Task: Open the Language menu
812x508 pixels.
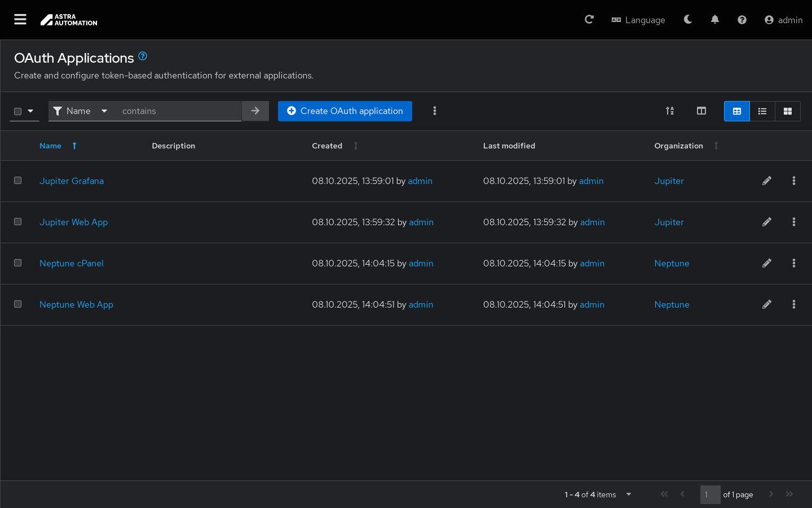Action: coord(638,20)
